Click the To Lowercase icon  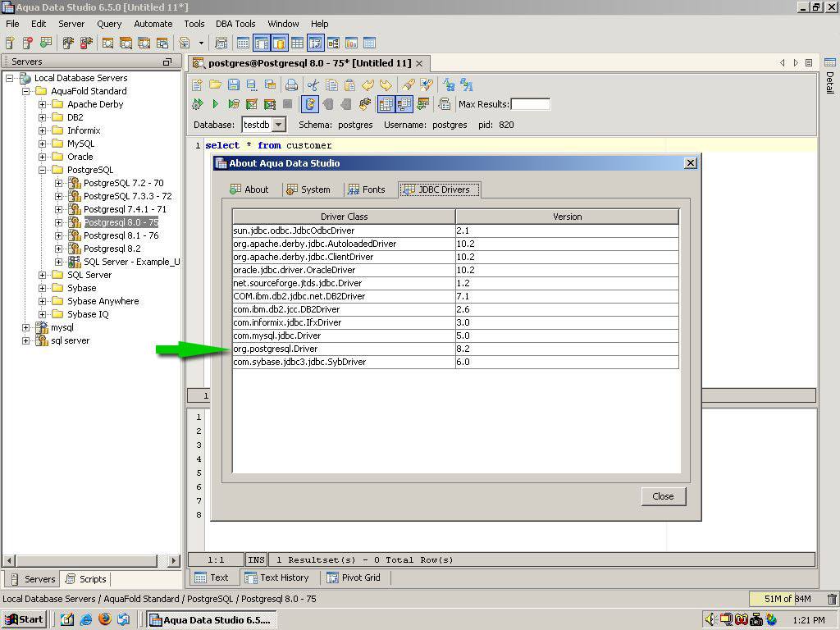point(467,84)
